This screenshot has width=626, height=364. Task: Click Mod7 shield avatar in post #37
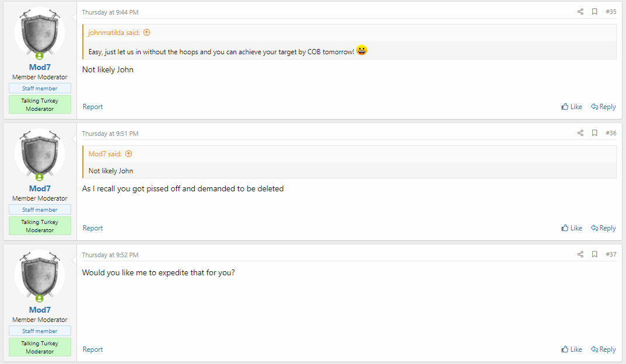40,274
